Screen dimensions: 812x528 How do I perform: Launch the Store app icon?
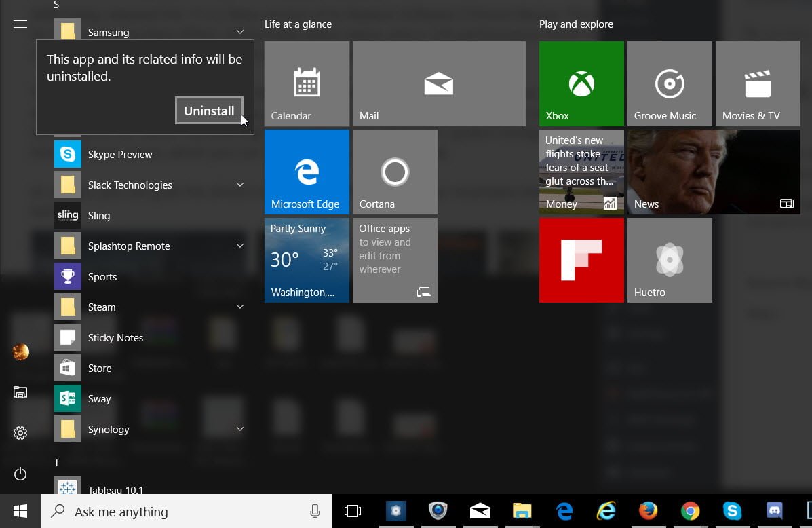(68, 368)
